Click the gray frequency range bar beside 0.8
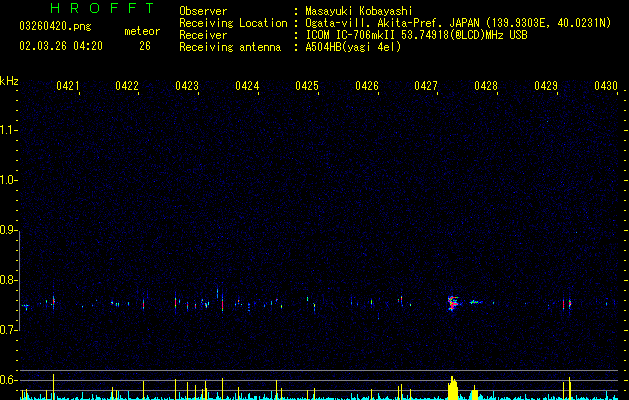This screenshot has height=400, width=629. pyautogui.click(x=19, y=281)
